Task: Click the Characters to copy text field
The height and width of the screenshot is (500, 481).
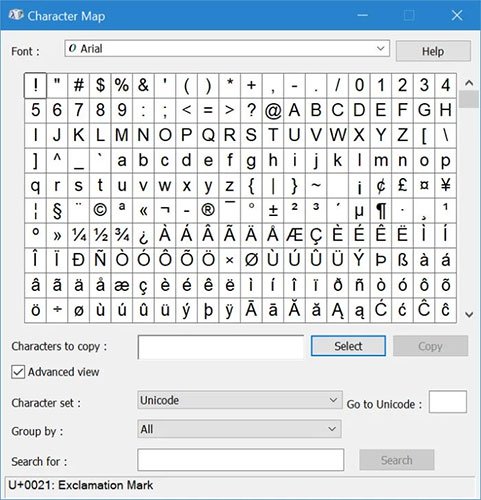Action: click(221, 347)
